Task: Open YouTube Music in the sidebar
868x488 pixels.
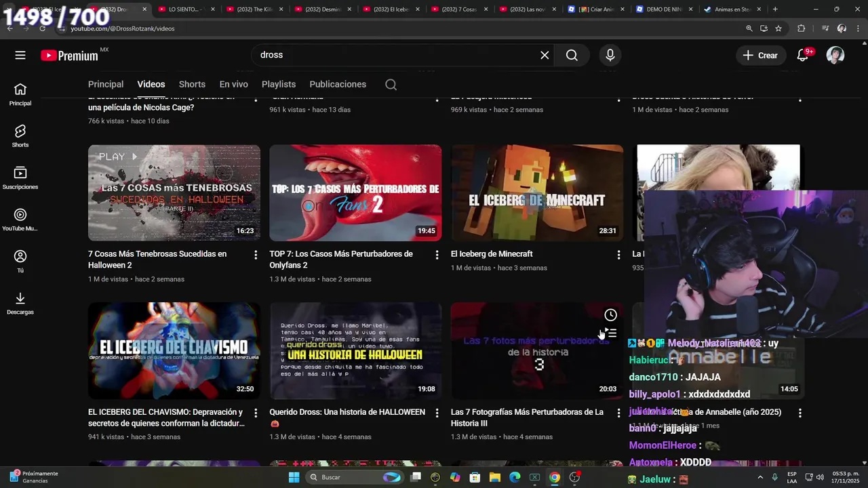Action: click(x=20, y=220)
